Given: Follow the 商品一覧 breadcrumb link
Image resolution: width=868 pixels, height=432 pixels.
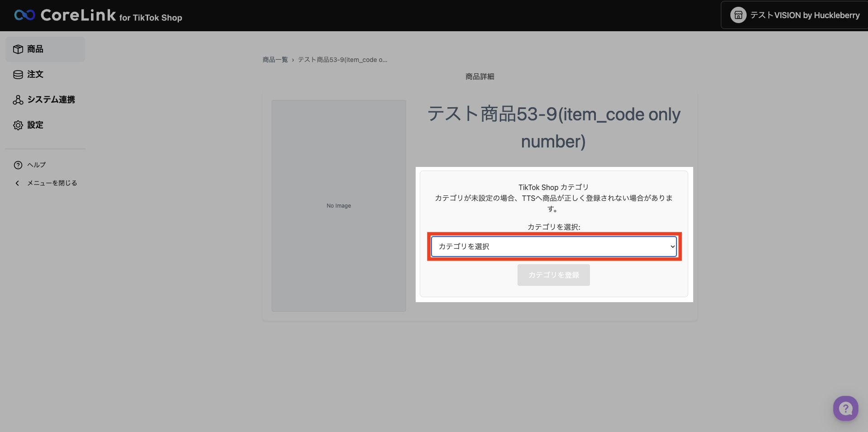Looking at the screenshot, I should [x=275, y=60].
